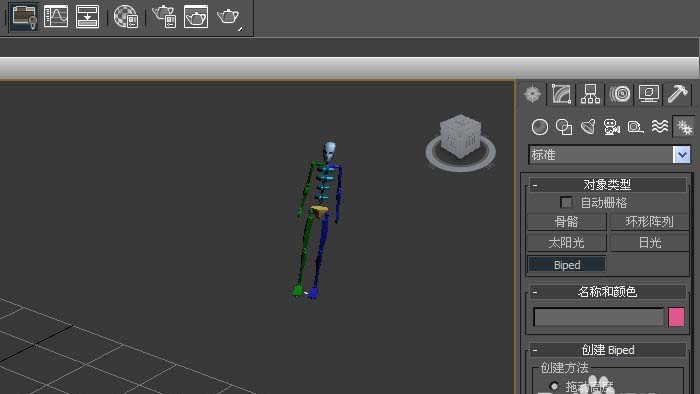The height and width of the screenshot is (394, 700).
Task: Collapse the 创建 Biped rollout
Action: tap(608, 350)
